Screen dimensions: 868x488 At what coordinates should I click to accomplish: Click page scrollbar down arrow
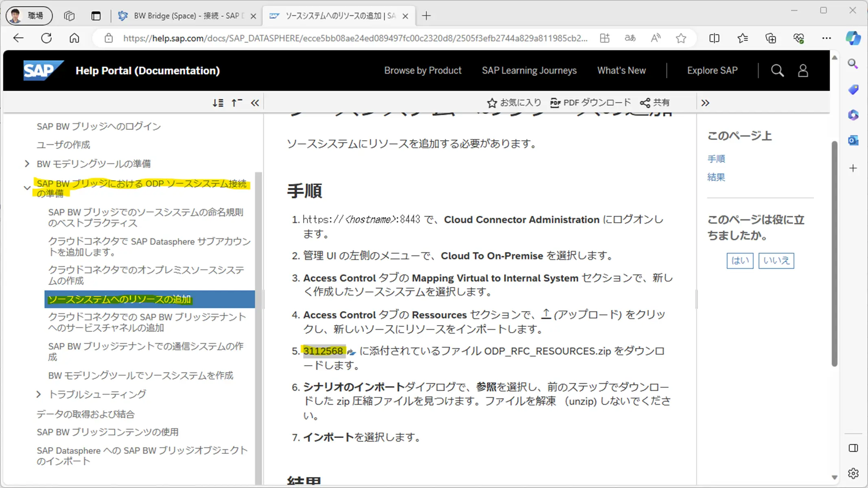834,477
